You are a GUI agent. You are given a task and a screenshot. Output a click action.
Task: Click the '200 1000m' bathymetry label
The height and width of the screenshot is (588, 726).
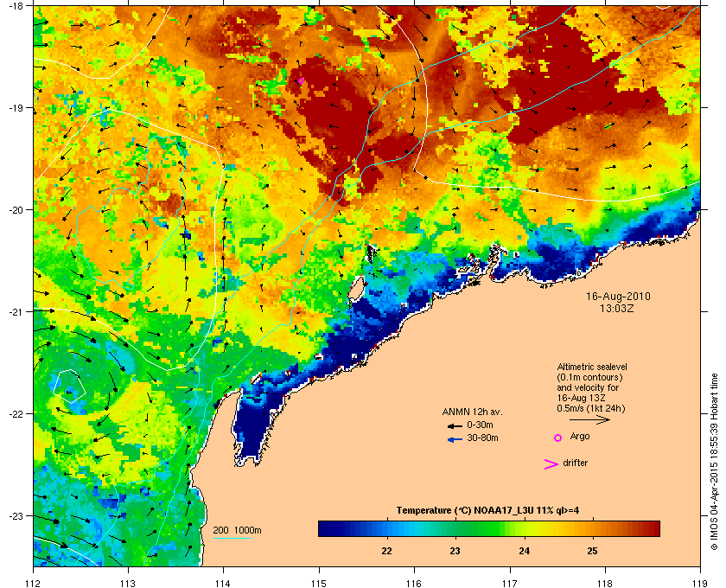pos(237,531)
